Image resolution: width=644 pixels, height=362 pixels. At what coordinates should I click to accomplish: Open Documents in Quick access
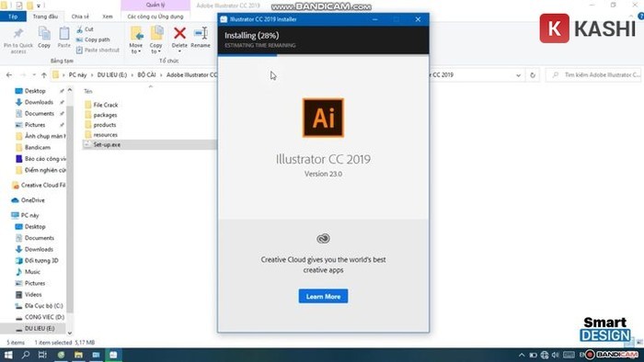39,114
